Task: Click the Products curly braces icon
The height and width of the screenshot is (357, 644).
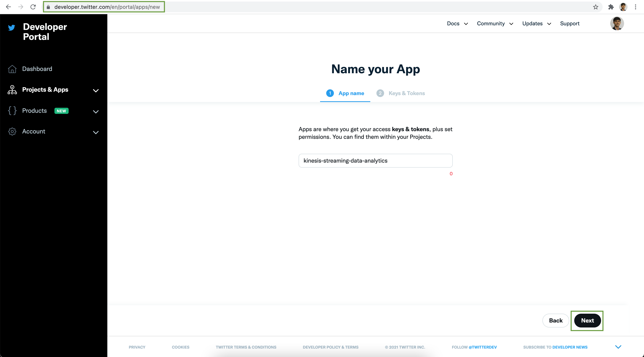Action: [x=12, y=111]
